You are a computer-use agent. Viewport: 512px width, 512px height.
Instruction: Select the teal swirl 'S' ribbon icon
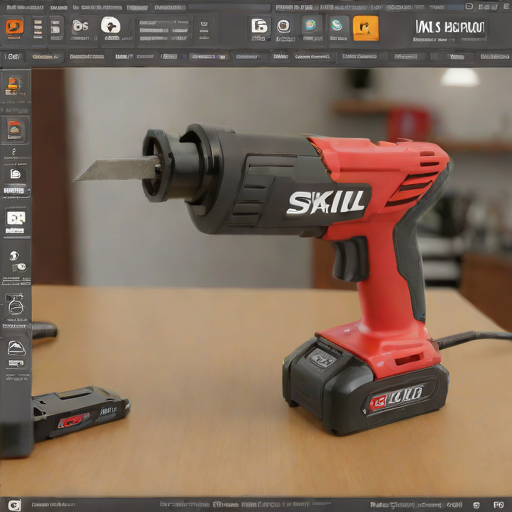[x=337, y=25]
